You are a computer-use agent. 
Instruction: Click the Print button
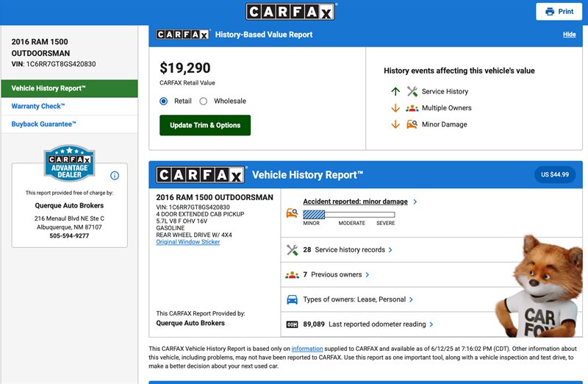tap(559, 12)
